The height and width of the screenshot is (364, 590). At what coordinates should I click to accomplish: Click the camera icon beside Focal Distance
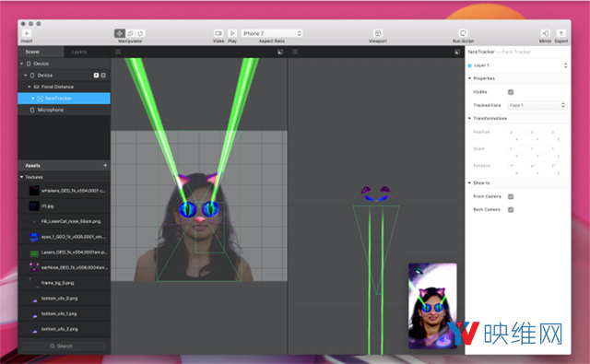(37, 87)
